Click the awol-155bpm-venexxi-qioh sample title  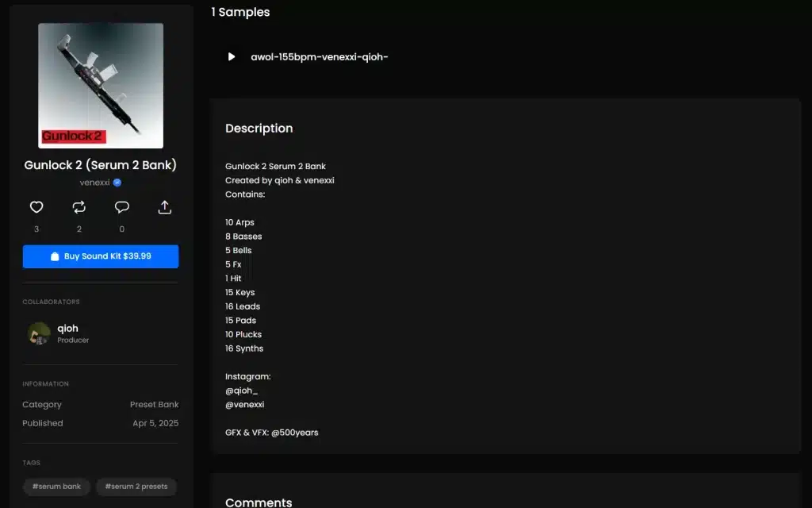click(x=319, y=56)
